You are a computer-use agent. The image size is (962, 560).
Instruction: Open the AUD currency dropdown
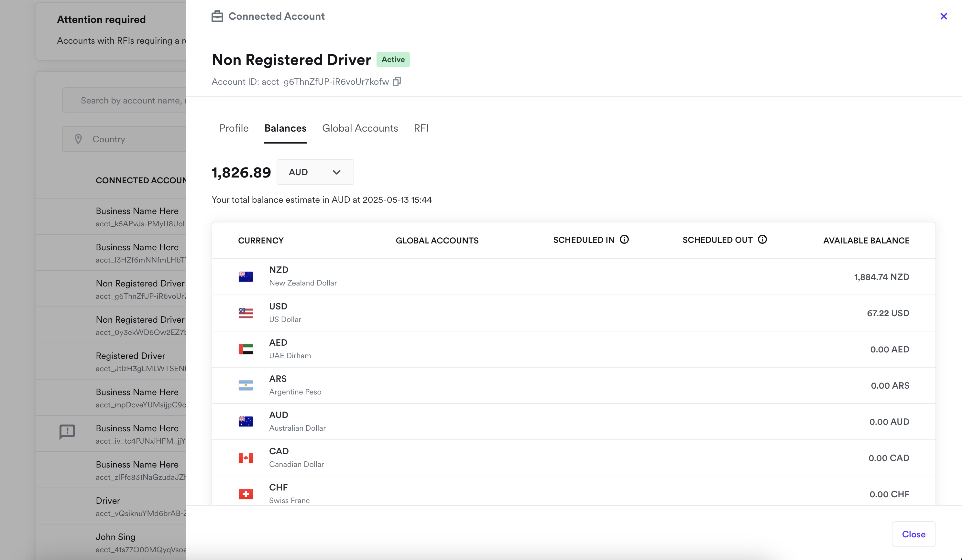pyautogui.click(x=315, y=172)
